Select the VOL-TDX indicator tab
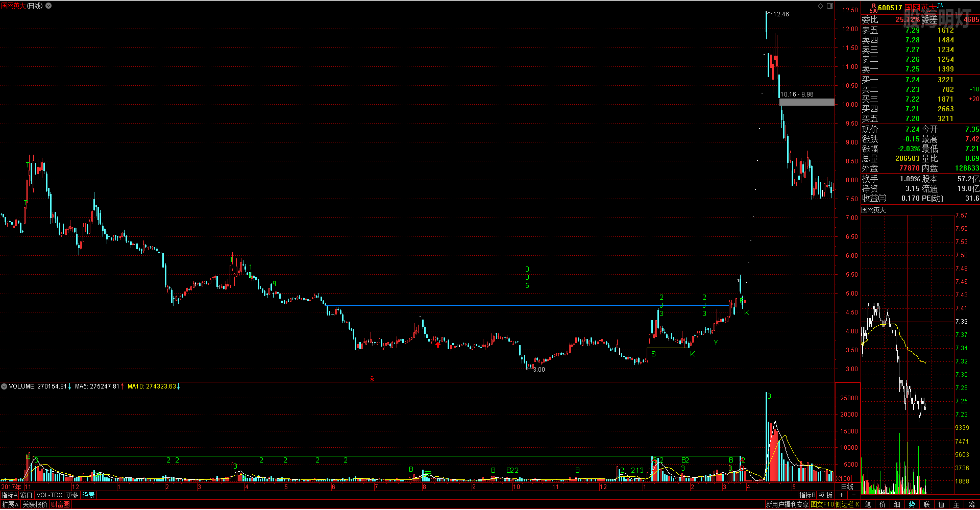Screen dimensions: 980x510 (x=49, y=495)
